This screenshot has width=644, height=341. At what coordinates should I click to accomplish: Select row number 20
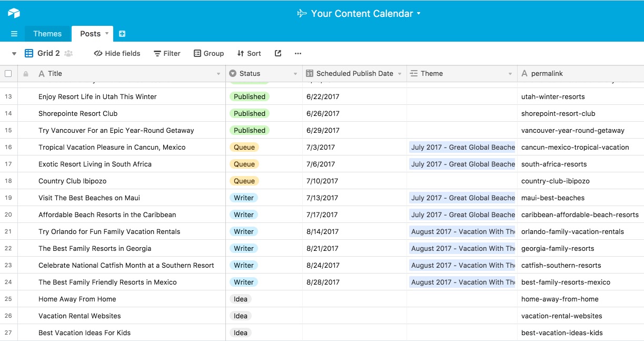click(x=8, y=215)
